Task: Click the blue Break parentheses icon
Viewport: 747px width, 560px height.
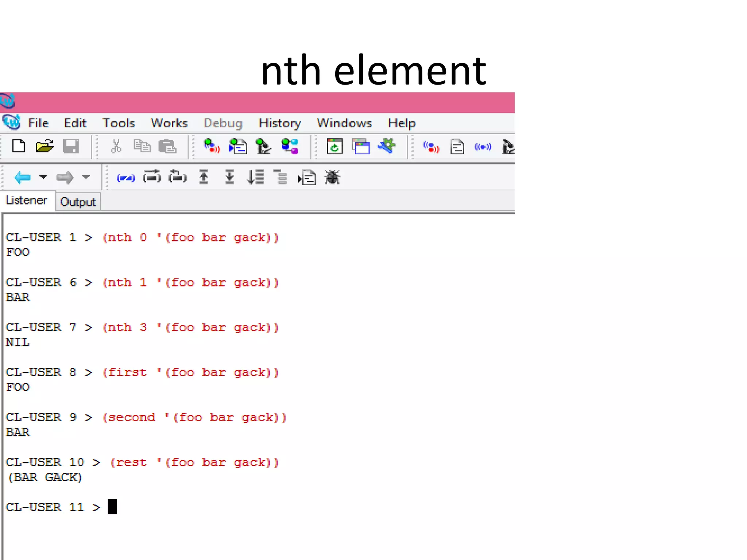Action: click(125, 178)
